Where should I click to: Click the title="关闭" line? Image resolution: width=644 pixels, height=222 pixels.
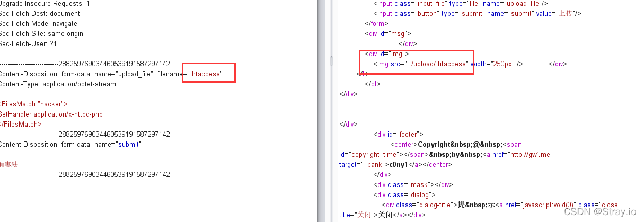pyautogui.click(x=382, y=215)
